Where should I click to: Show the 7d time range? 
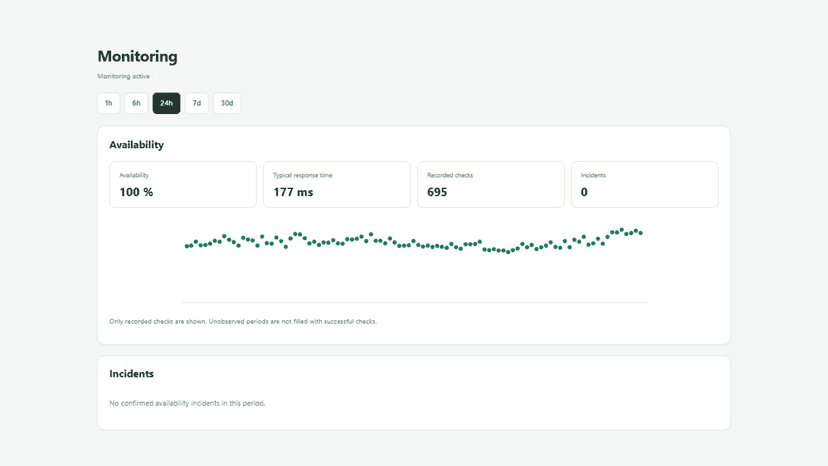[x=197, y=103]
